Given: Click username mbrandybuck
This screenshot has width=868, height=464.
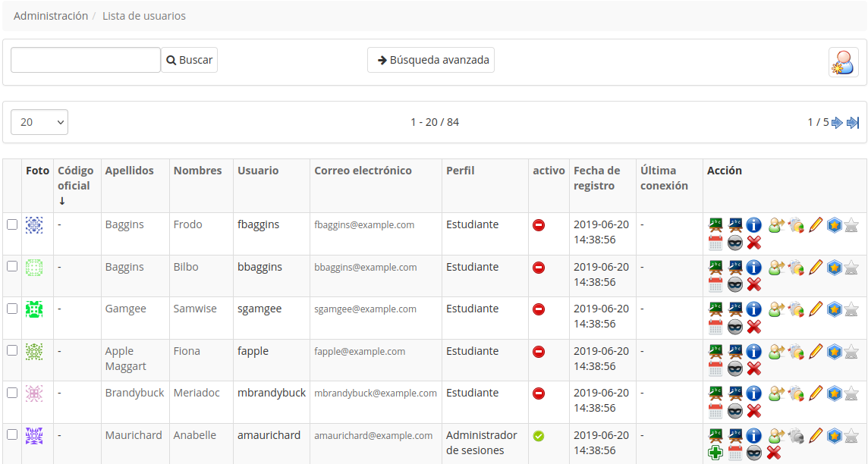Looking at the screenshot, I should (x=272, y=393).
